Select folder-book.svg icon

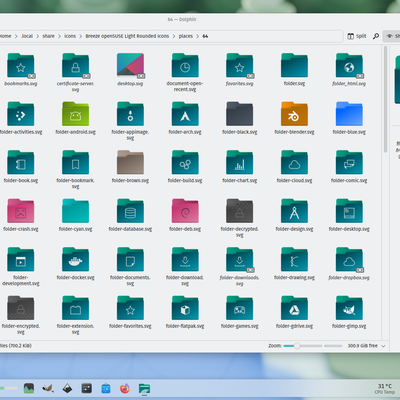(21, 163)
